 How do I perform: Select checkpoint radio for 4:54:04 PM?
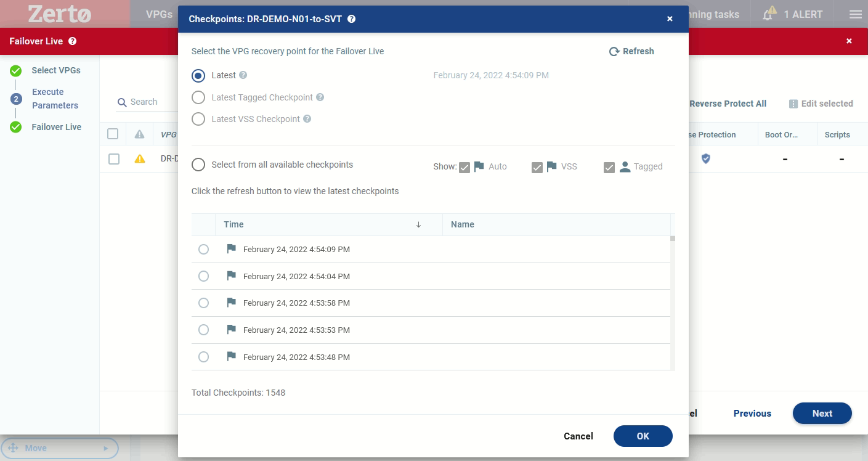click(x=203, y=276)
